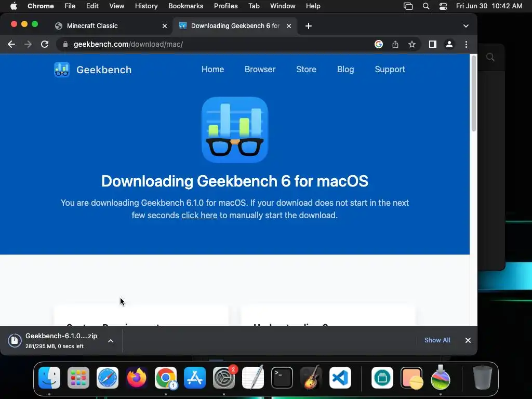
Task: Select the Downloading Geekbench 6 tab
Action: pos(235,26)
